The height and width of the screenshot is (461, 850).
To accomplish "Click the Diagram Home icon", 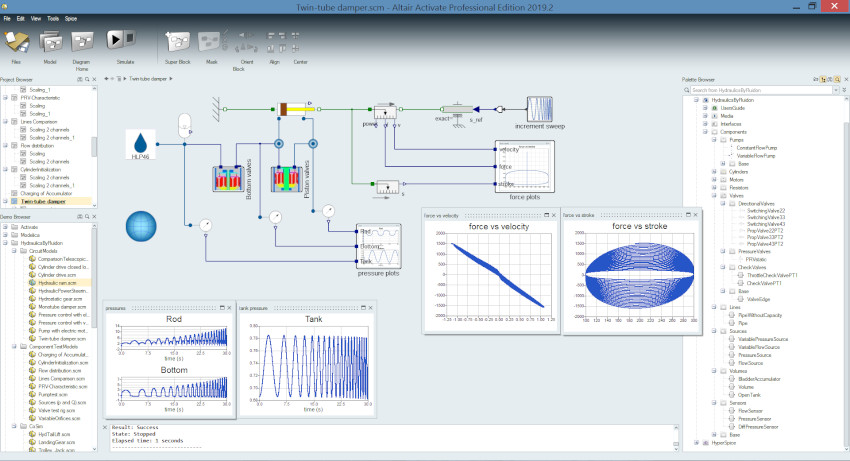I will (x=82, y=42).
